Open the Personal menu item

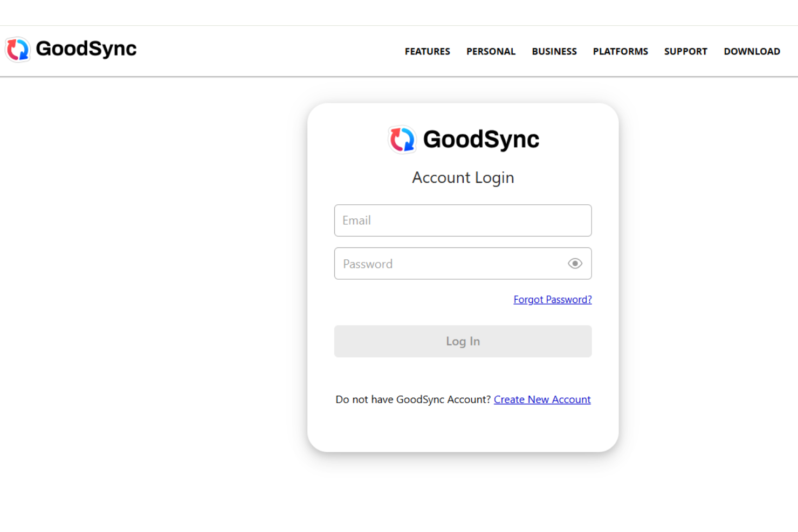pos(491,51)
